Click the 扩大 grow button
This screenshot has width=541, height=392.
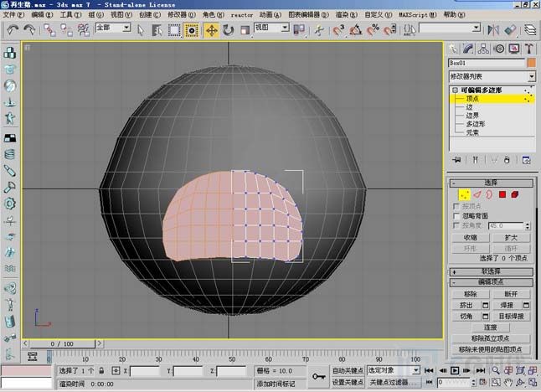pos(511,237)
